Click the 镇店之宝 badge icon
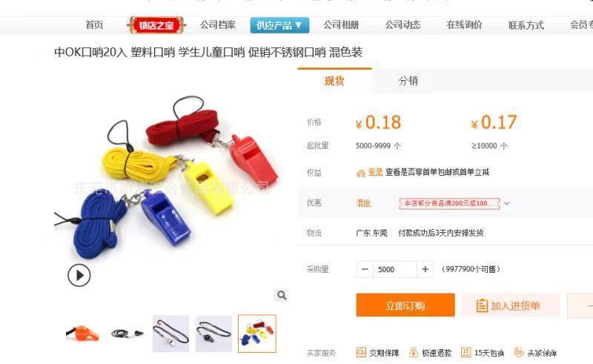Screen dimensions: 593x364 (156, 25)
